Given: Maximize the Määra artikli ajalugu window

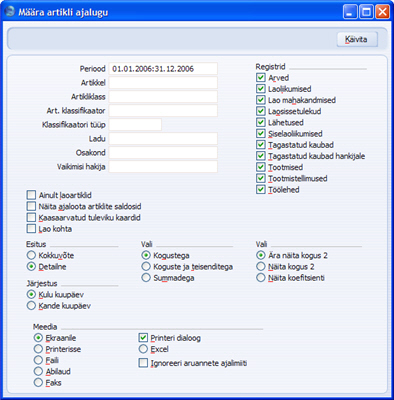Looking at the screenshot, I should coord(366,12).
